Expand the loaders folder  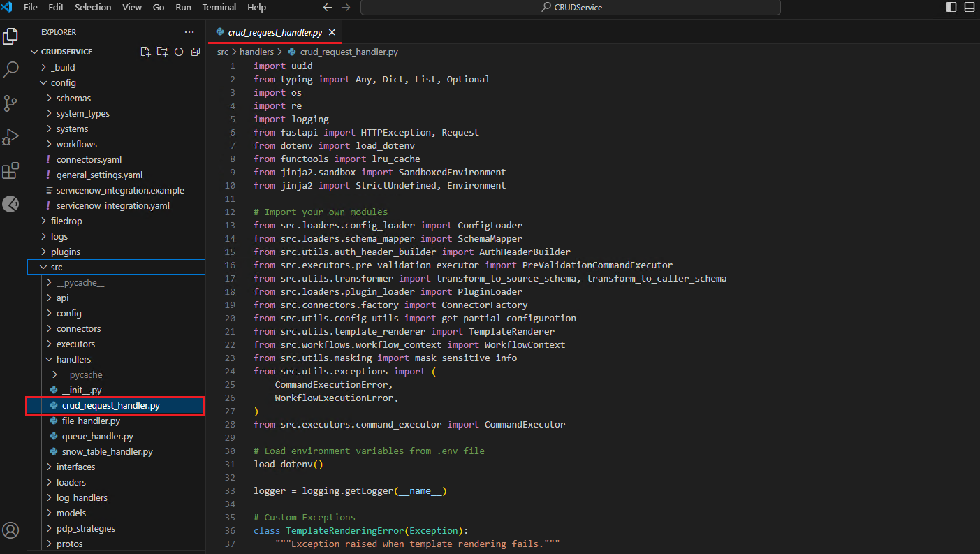point(116,482)
